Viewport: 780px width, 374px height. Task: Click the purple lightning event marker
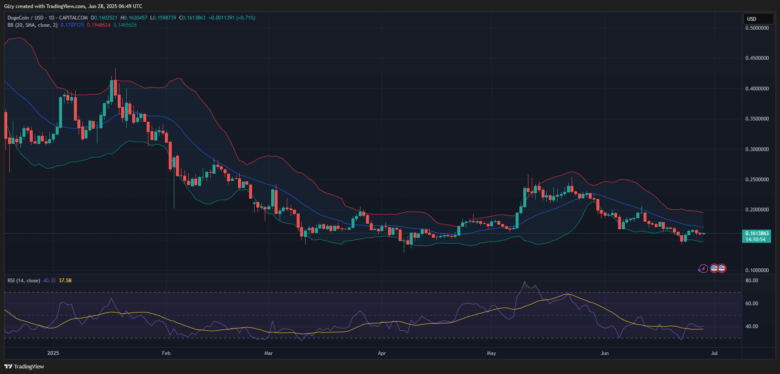(x=703, y=269)
